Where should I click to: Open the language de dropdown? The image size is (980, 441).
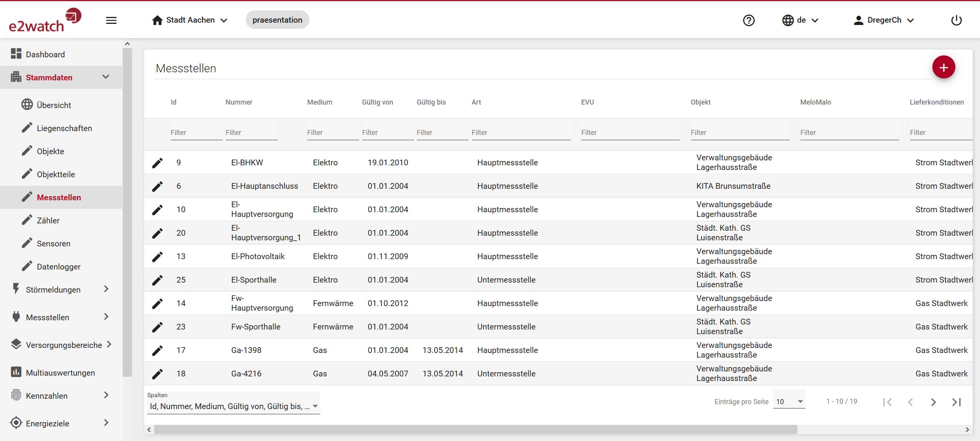tap(800, 20)
